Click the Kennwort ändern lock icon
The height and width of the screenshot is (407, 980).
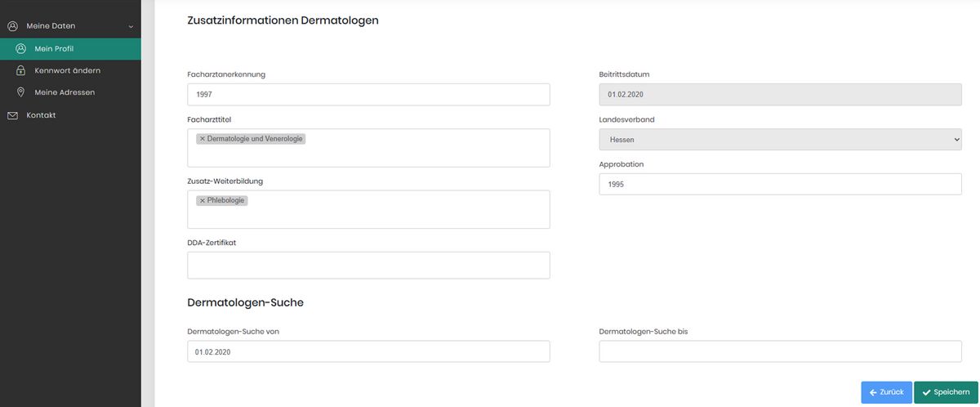20,70
